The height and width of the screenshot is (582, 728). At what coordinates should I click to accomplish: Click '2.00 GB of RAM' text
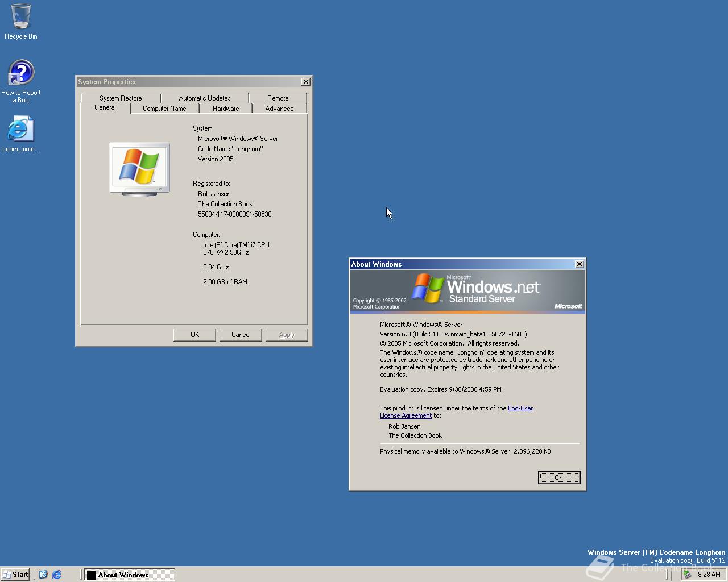(225, 282)
